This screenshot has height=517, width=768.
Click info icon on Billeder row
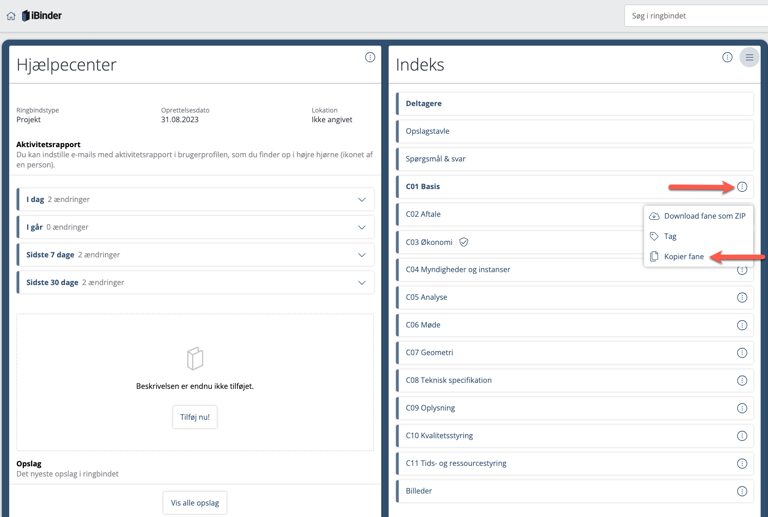[742, 491]
